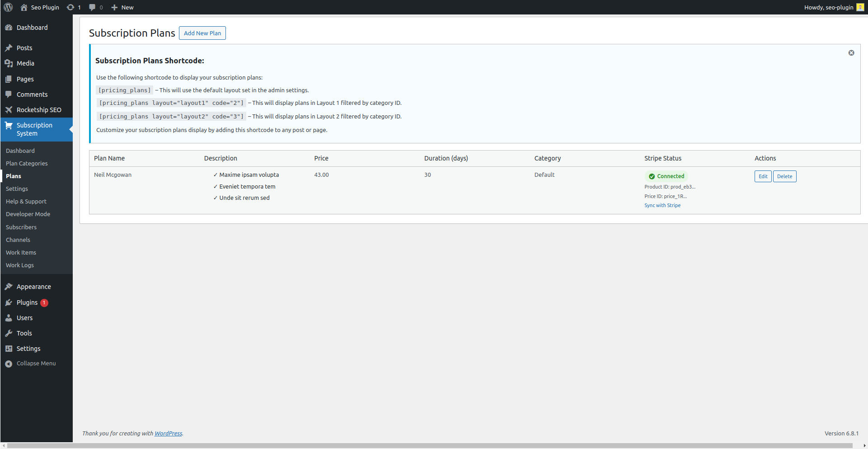The image size is (868, 449).
Task: Click the Rocketship SEO icon
Action: coord(9,110)
